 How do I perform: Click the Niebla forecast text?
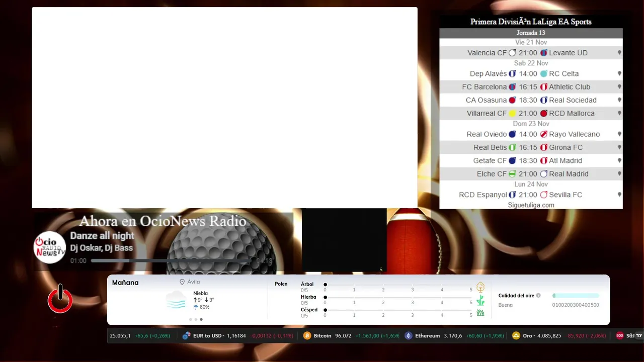200,293
